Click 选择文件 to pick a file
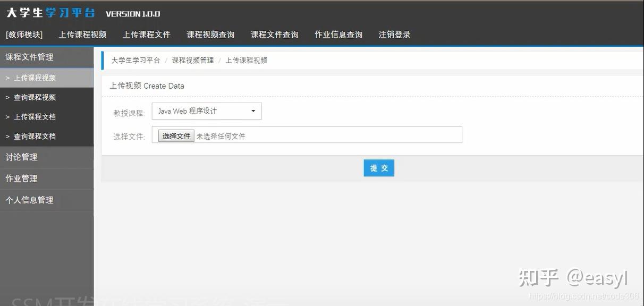Image resolution: width=644 pixels, height=306 pixels. pyautogui.click(x=175, y=135)
